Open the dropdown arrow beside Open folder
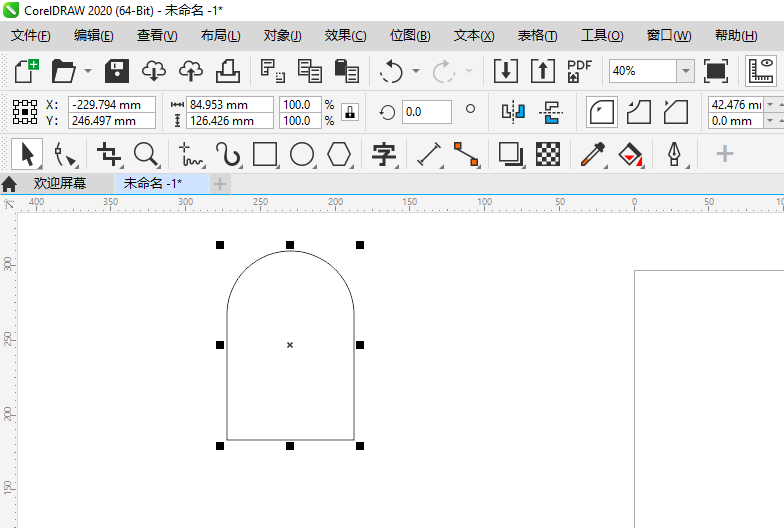784x528 pixels. coord(88,72)
